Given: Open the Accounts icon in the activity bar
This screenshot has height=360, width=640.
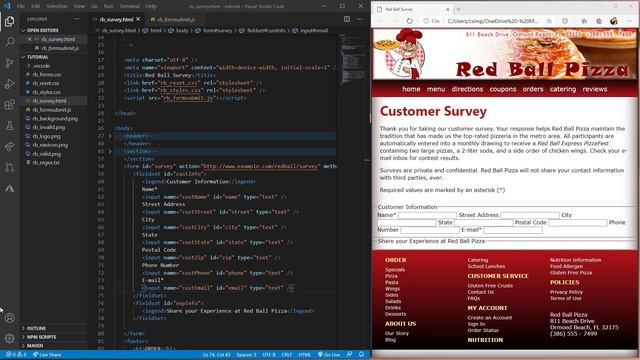Looking at the screenshot, I should [x=9, y=318].
